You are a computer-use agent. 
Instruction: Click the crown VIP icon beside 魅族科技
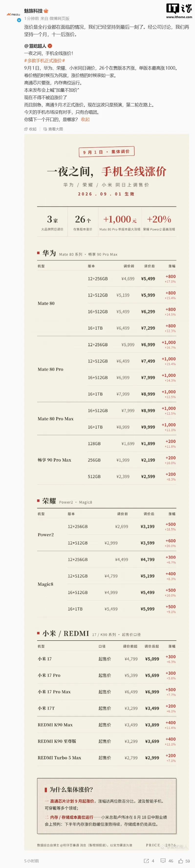(x=46, y=11)
